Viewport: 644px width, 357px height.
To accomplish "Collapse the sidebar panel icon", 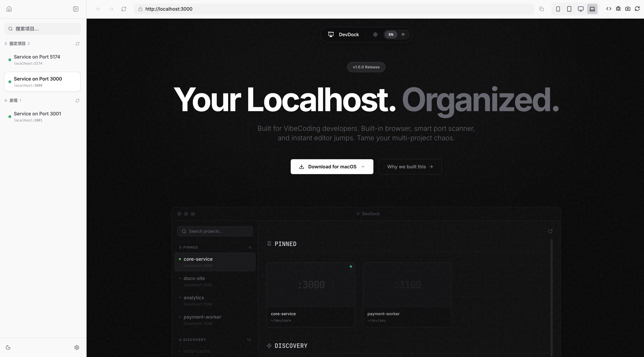I will (x=76, y=9).
